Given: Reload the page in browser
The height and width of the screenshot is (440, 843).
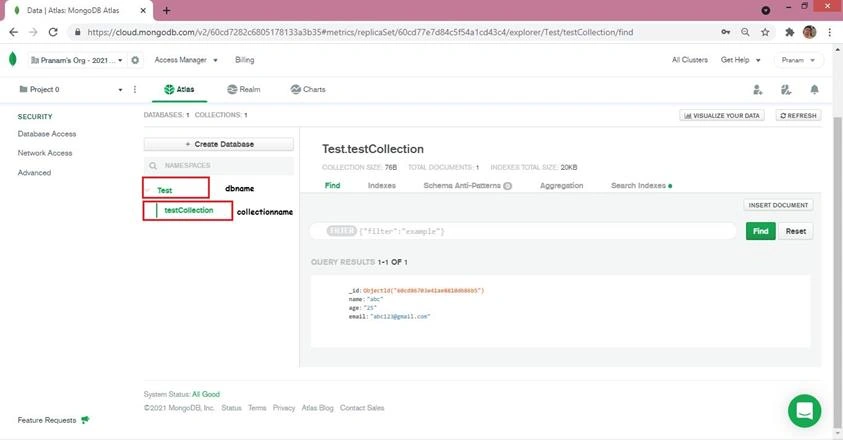Looking at the screenshot, I should point(53,32).
